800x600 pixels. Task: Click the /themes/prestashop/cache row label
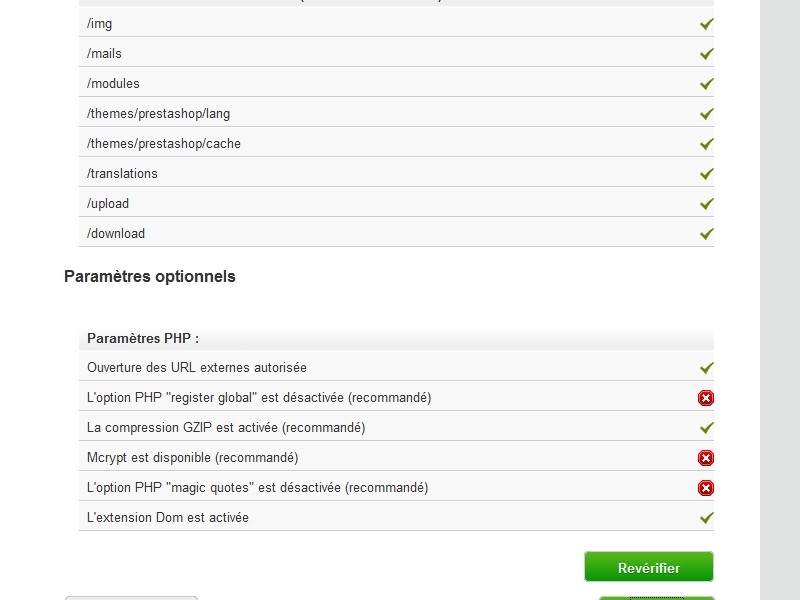(x=164, y=143)
